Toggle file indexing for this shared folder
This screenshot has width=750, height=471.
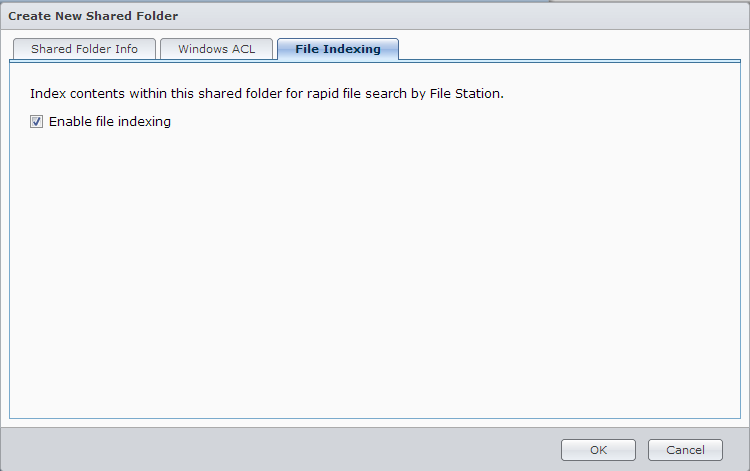tap(37, 122)
